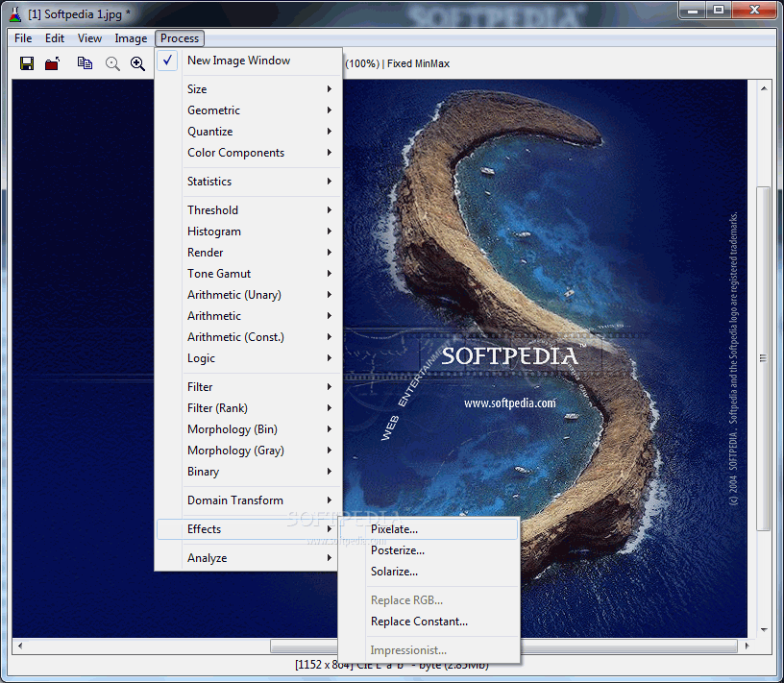This screenshot has width=784, height=683.
Task: Click the application flask icon in title bar
Action: click(15, 14)
